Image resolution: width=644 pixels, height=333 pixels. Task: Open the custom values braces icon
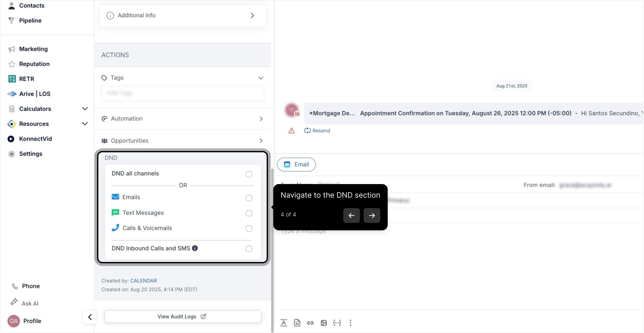pyautogui.click(x=337, y=323)
